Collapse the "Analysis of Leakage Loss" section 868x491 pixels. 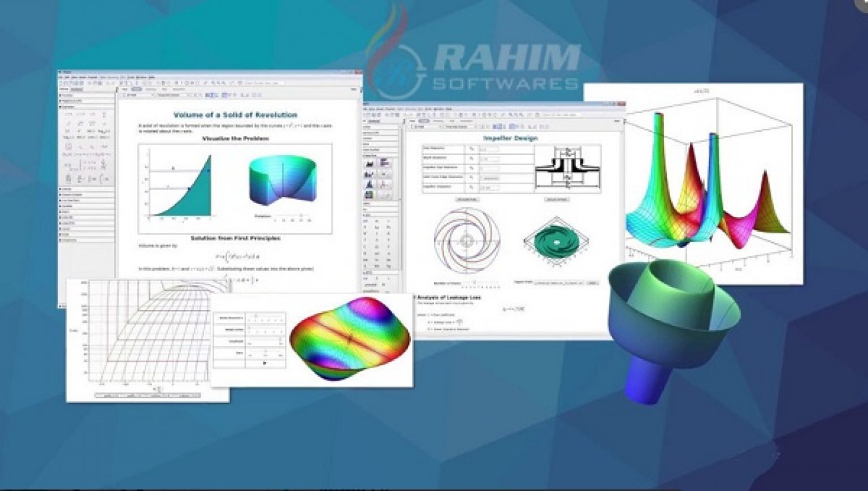click(415, 296)
